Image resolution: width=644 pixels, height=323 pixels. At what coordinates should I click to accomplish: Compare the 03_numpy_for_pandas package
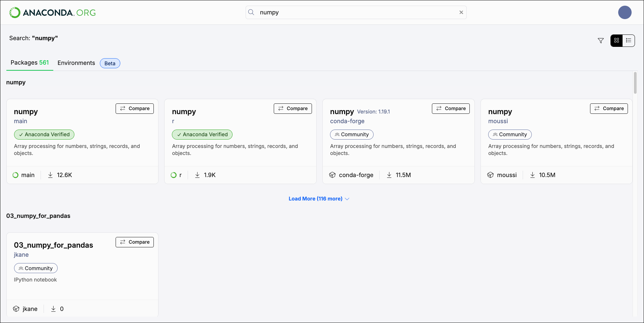point(135,242)
